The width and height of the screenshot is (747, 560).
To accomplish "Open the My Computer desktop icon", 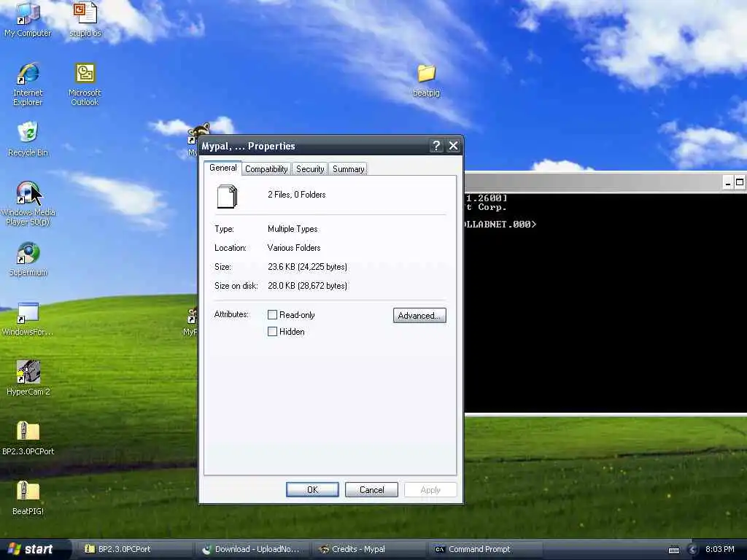I will tap(28, 19).
